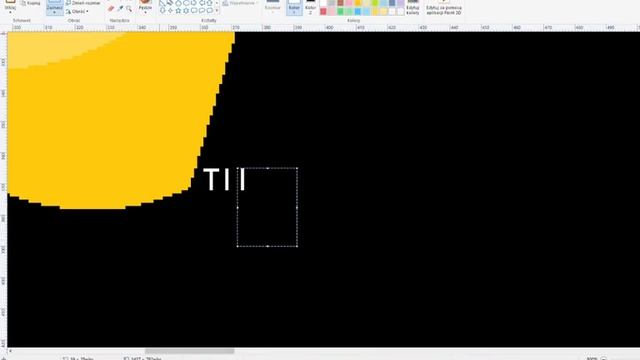Screen dimensions: 640x360
Task: Pick the brown color swatch
Action: click(340, 3)
